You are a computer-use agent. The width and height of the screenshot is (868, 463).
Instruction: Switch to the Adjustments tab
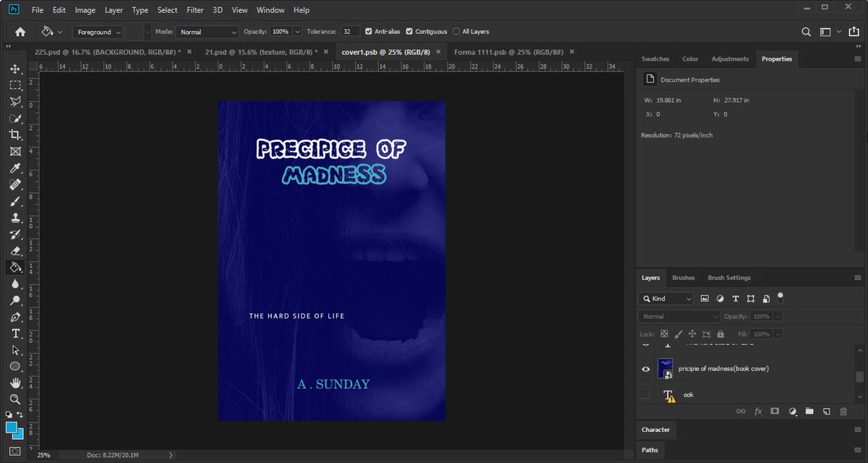(730, 59)
